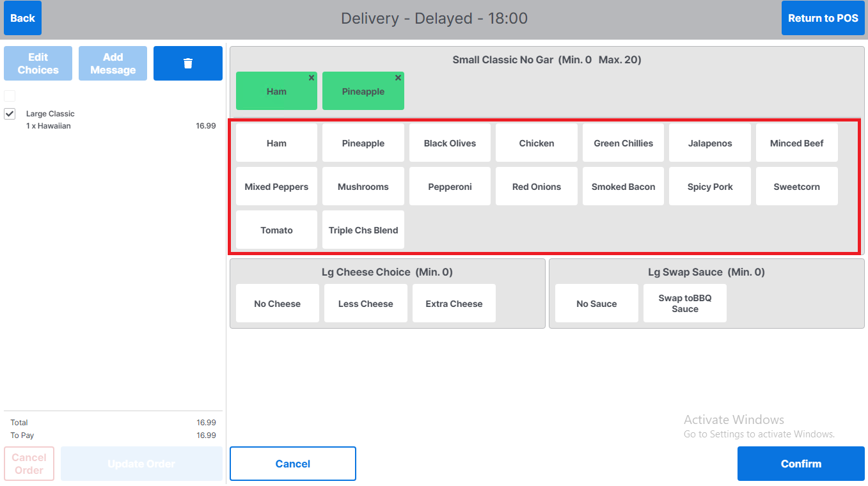Remove the selected Pineapple topping via x
The width and height of the screenshot is (868, 486).
point(398,78)
